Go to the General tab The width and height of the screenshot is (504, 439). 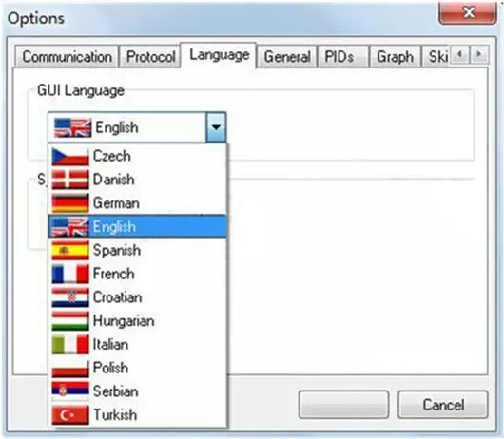click(287, 57)
